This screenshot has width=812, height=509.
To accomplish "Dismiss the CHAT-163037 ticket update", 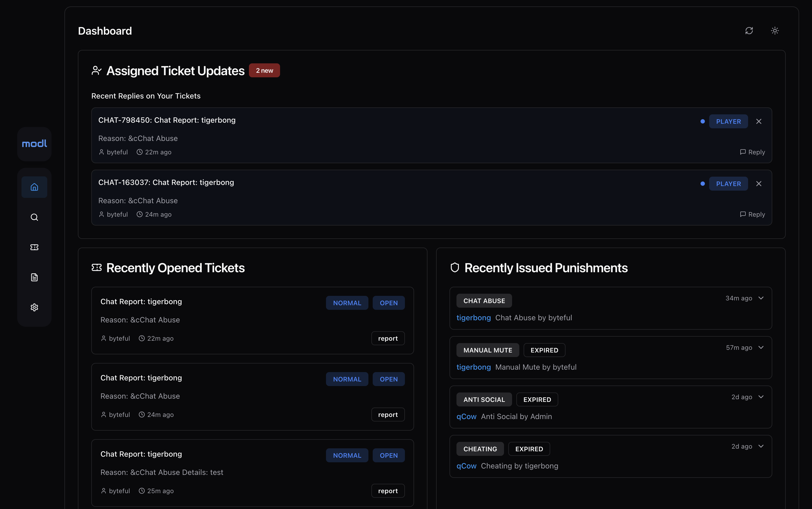I will point(759,184).
